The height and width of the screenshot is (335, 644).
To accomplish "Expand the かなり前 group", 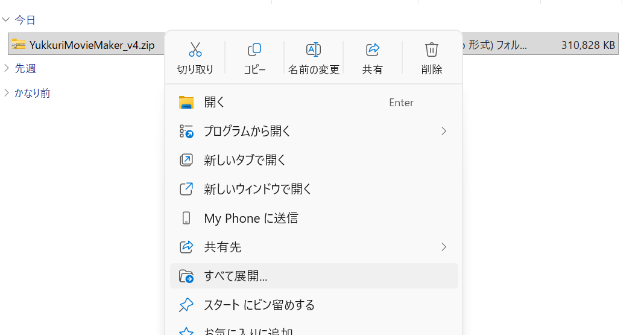I will (x=6, y=92).
